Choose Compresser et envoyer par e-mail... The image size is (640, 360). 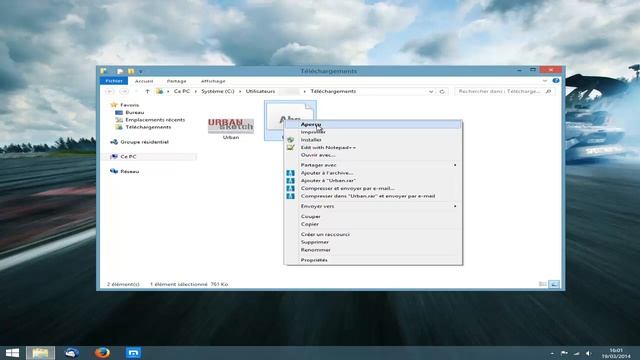[373, 188]
